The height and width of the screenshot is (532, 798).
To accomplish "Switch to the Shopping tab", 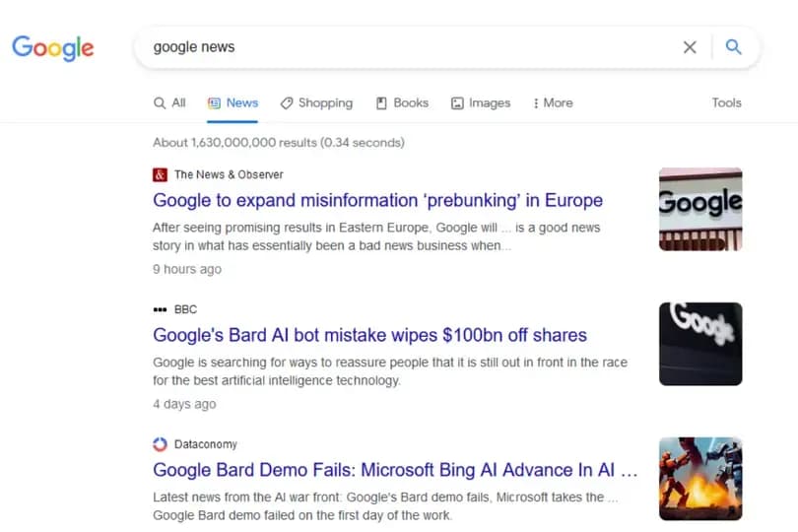I will point(316,102).
